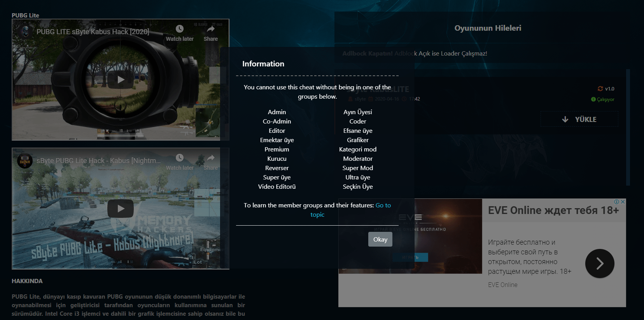This screenshot has height=320, width=644.
Task: Open channel avatar on Kabus [Nightm... video
Action: pyautogui.click(x=25, y=160)
